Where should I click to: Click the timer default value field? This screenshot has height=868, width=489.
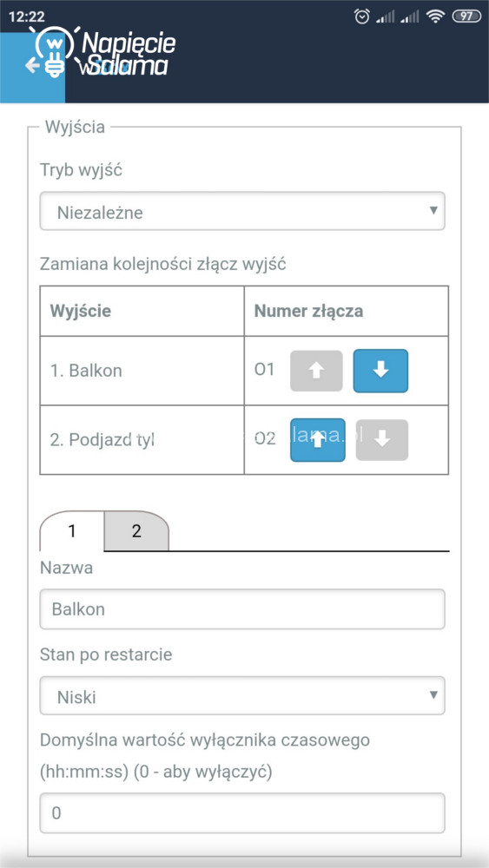pos(242,813)
